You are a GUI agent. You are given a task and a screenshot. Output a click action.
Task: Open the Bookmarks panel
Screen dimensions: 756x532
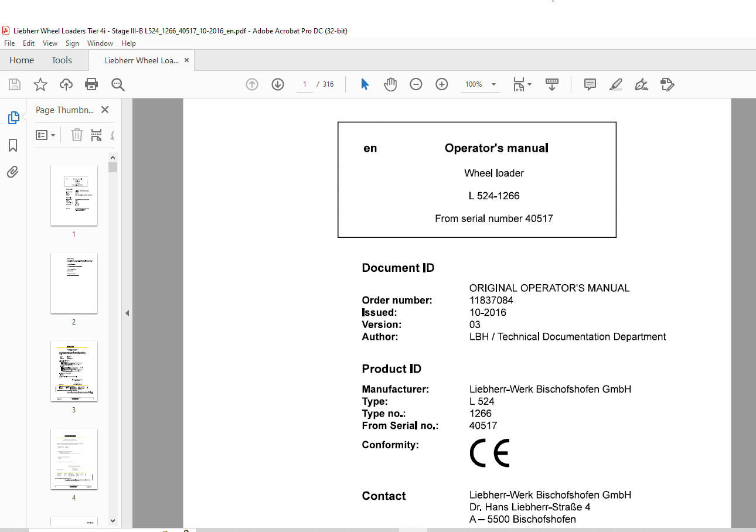click(x=13, y=145)
